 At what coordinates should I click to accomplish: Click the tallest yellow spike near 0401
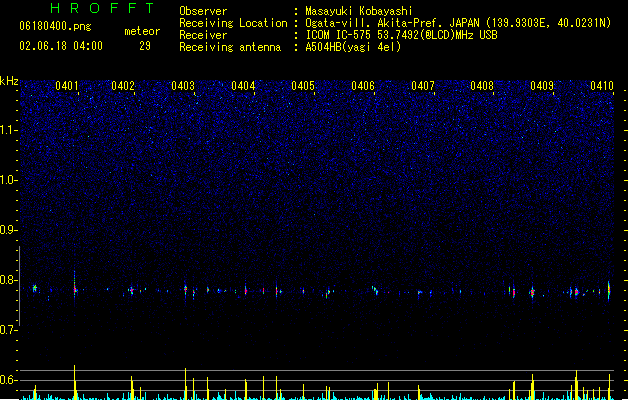(75, 382)
